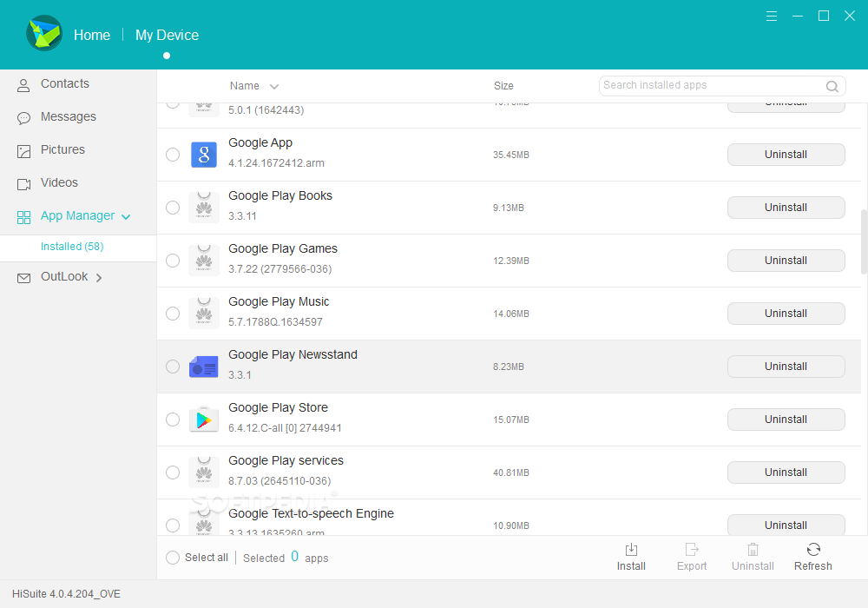This screenshot has width=868, height=608.
Task: Open the hamburger menu icon
Action: point(771,16)
